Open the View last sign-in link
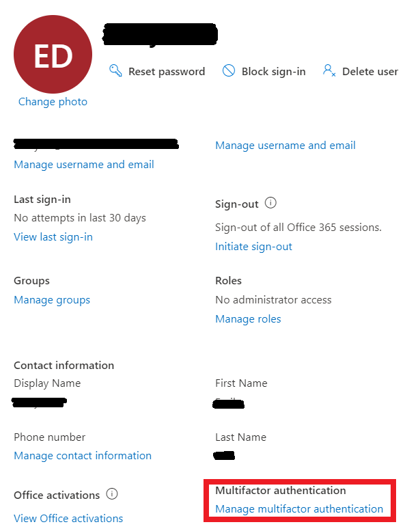This screenshot has width=420, height=531. point(53,237)
